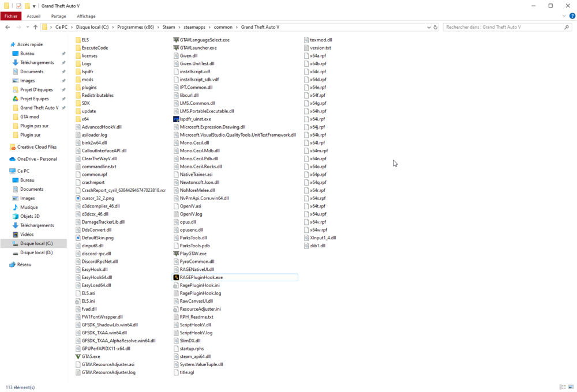The width and height of the screenshot is (577, 392).
Task: Go up one folder with the up arrow
Action: coord(35,27)
